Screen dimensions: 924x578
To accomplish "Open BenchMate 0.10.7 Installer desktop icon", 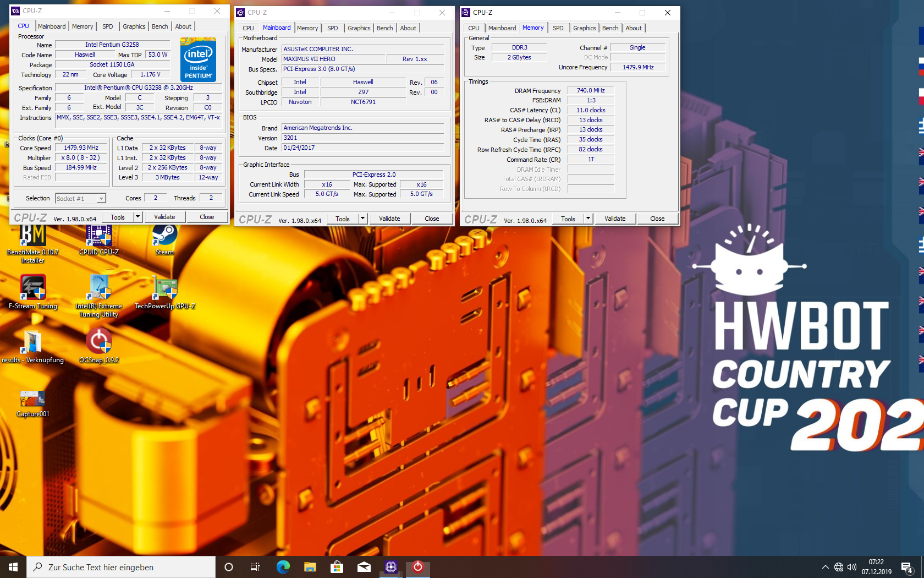I will 32,242.
